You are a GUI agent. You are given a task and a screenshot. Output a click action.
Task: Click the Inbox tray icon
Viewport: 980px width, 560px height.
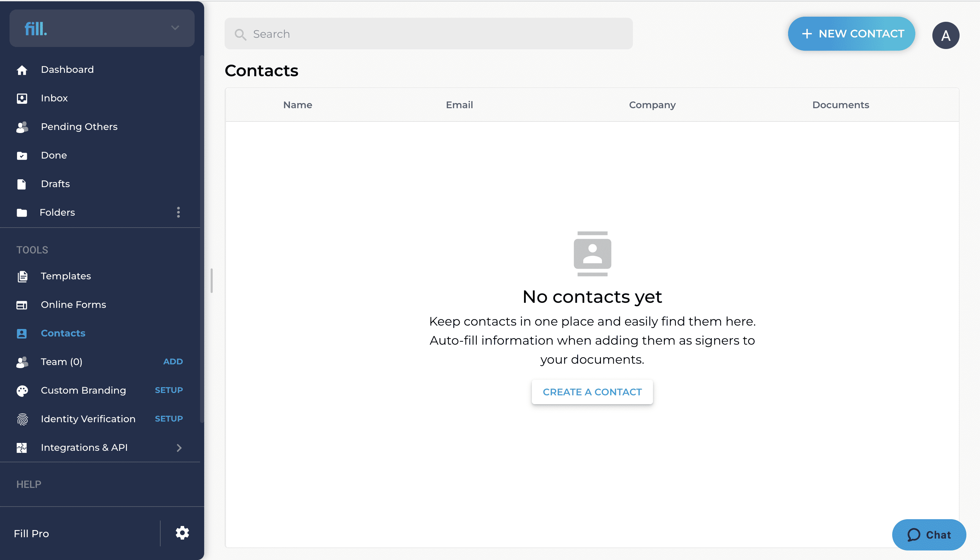coord(22,98)
